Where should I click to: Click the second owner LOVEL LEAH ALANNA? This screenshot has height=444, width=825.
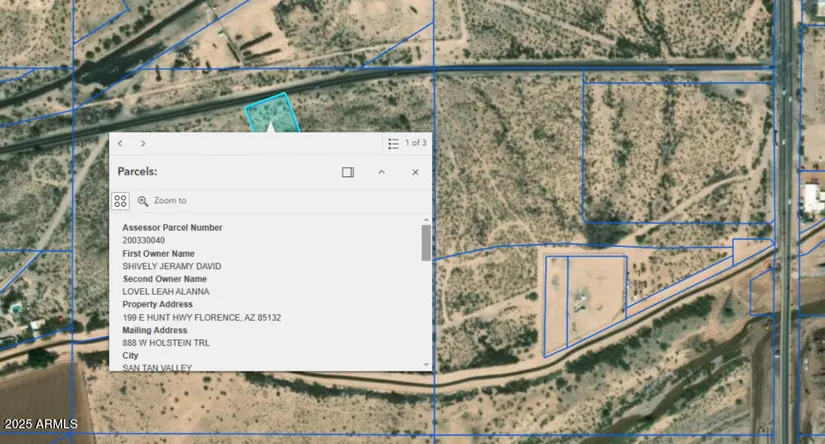coord(166,292)
